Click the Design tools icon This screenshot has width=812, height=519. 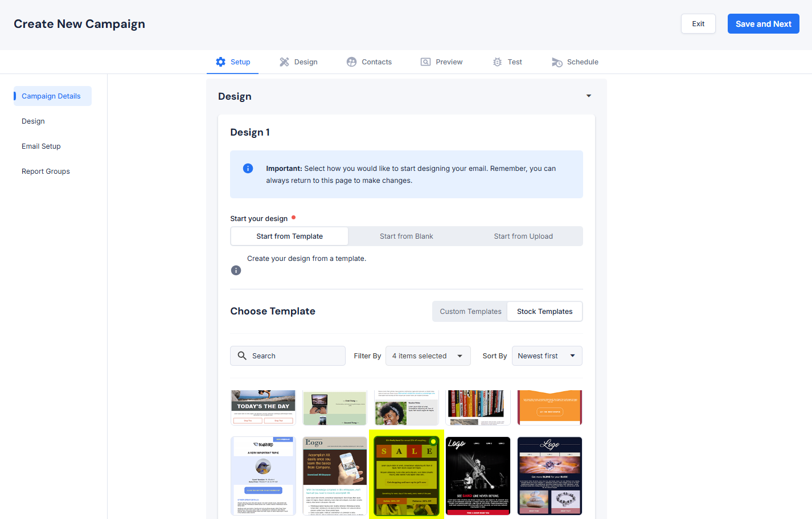(x=284, y=62)
